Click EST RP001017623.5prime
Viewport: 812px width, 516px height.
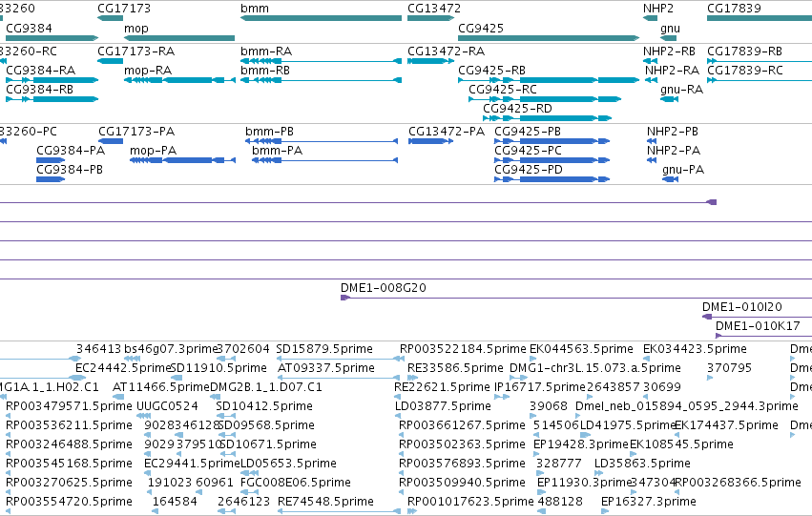[x=412, y=511]
